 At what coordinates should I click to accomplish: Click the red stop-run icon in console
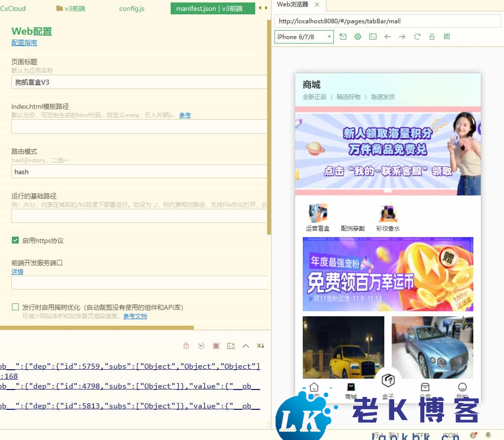(216, 346)
